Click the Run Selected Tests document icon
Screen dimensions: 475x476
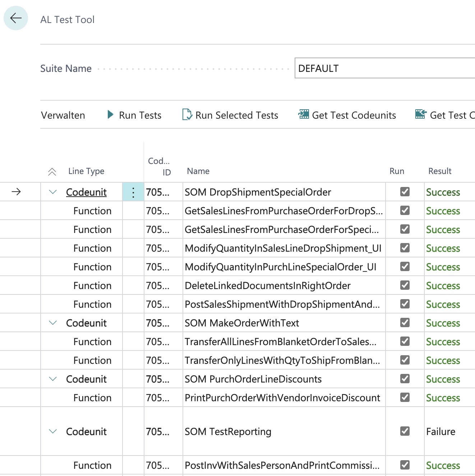tap(187, 115)
